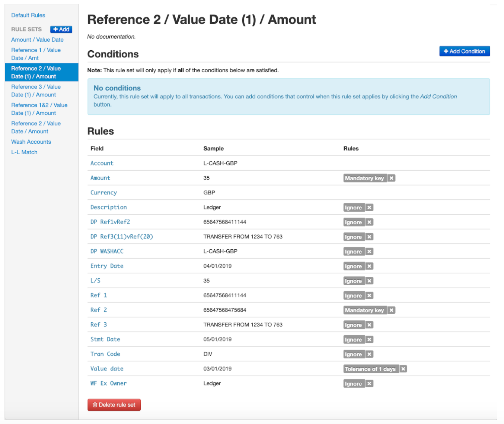Open Reference 3 / Value Date (1) / Amount set
The width and height of the screenshot is (504, 424).
[x=36, y=91]
